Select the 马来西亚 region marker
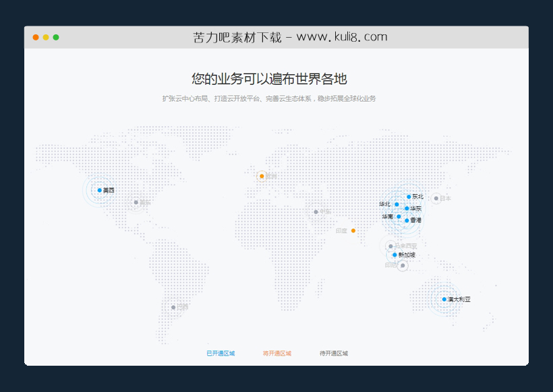 pyautogui.click(x=390, y=246)
